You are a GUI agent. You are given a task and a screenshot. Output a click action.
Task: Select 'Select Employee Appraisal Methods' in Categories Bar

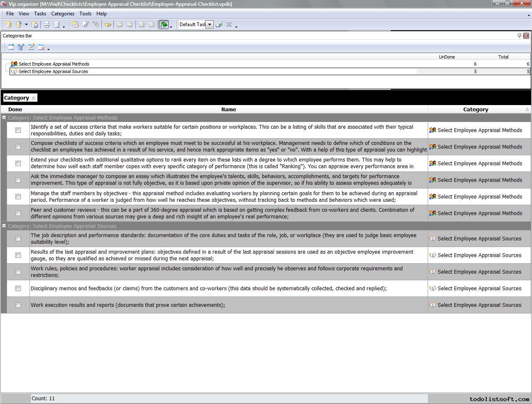[54, 64]
